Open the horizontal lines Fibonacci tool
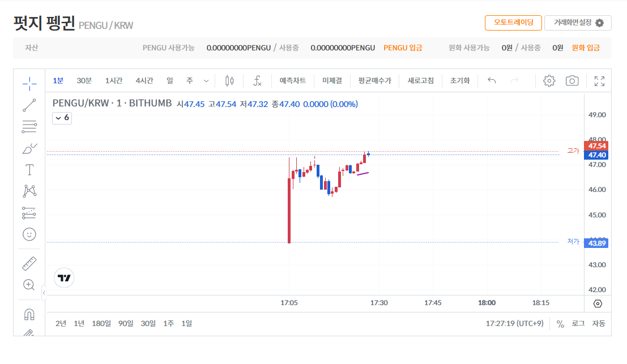The width and height of the screenshot is (627, 364). click(x=29, y=127)
